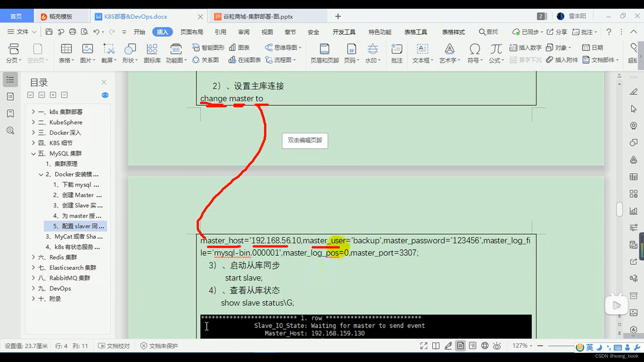This screenshot has height=362, width=644.
Task: Click the 查找 search button
Action: click(x=488, y=32)
